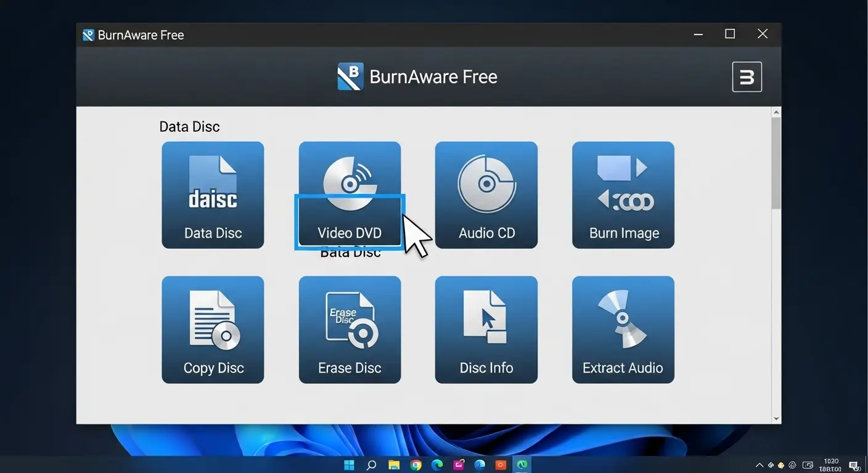Launch the Extract Audio tool
The height and width of the screenshot is (473, 868).
623,329
